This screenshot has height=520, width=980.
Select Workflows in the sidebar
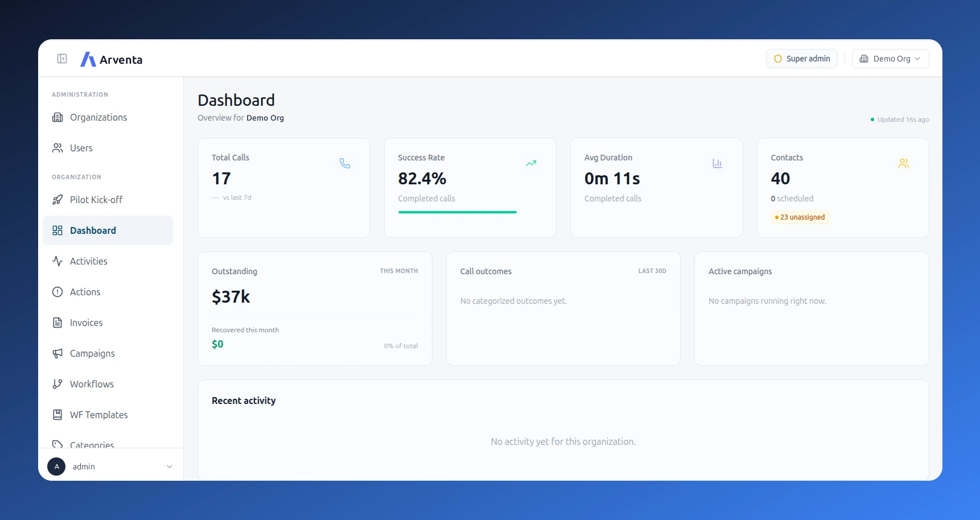[x=108, y=384]
